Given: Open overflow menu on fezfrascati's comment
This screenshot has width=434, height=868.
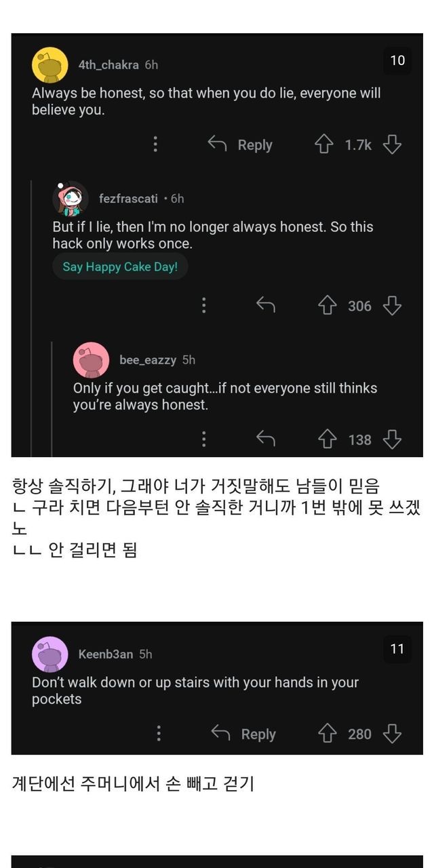Looking at the screenshot, I should click(203, 306).
